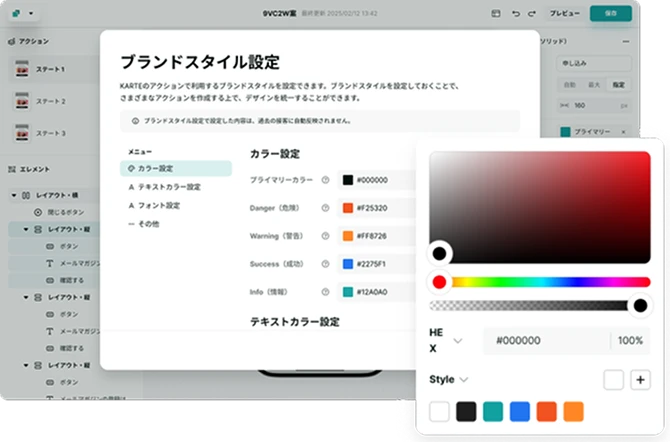Click the 100% opacity field
Screen dimensions: 670x442
pos(630,341)
